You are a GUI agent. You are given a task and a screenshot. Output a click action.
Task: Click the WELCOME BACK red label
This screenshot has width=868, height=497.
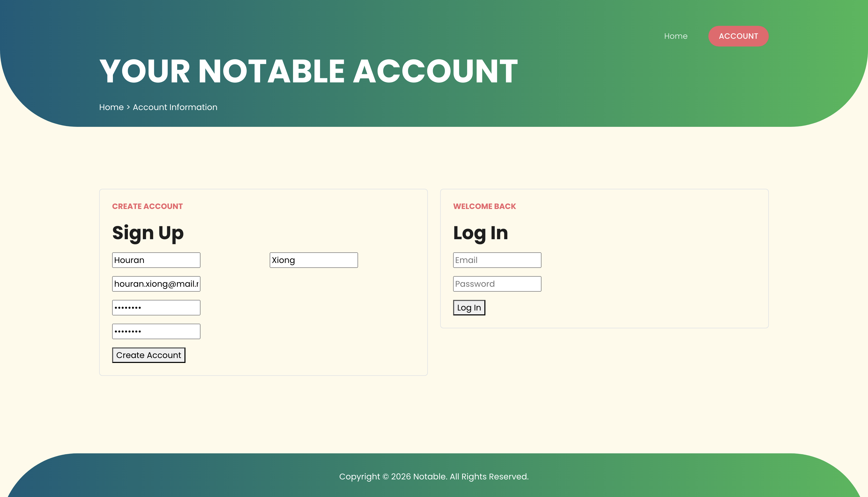point(484,206)
